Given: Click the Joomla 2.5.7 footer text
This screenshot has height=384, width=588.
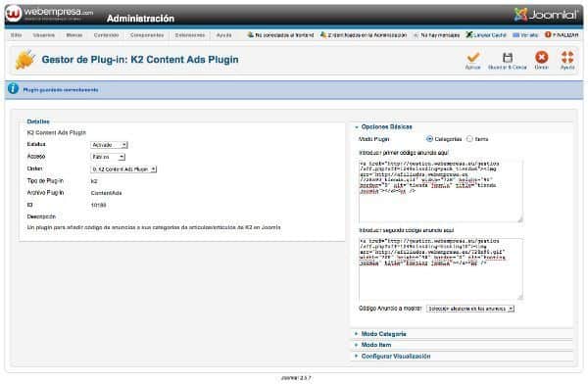Looking at the screenshot, I should coord(296,378).
